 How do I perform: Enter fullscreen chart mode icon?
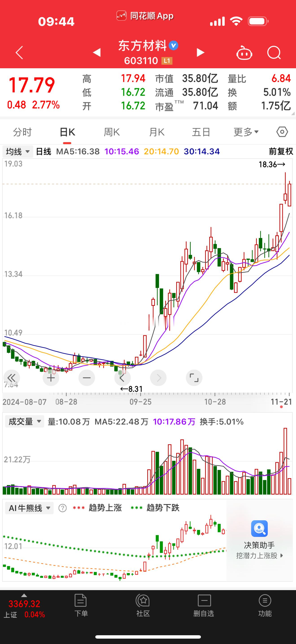coord(194,378)
